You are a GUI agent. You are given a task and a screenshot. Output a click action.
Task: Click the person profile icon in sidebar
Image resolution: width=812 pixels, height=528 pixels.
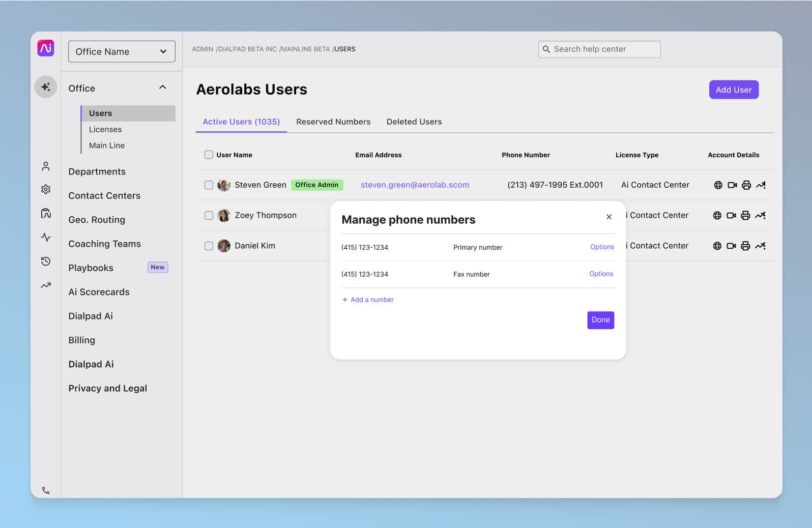pos(46,166)
